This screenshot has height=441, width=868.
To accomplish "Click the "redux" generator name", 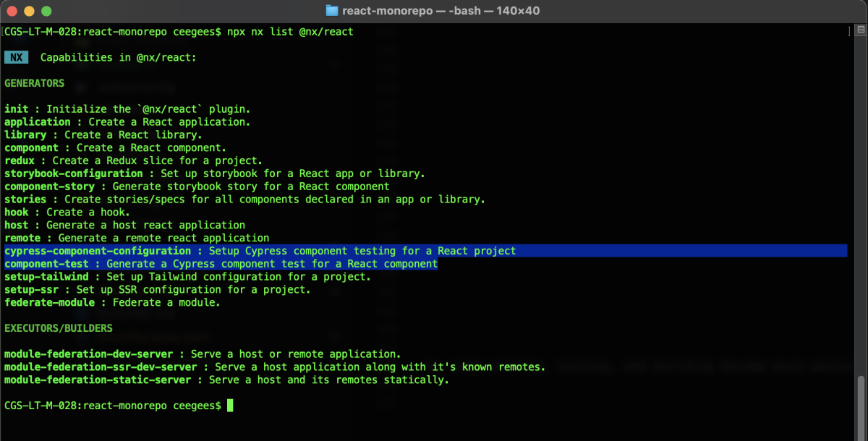I will tap(20, 160).
